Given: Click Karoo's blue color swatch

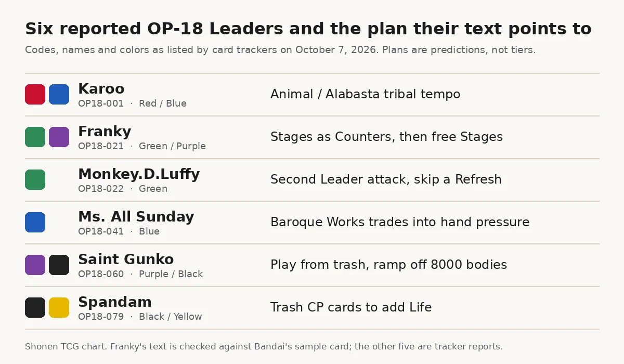Looking at the screenshot, I should [x=59, y=95].
